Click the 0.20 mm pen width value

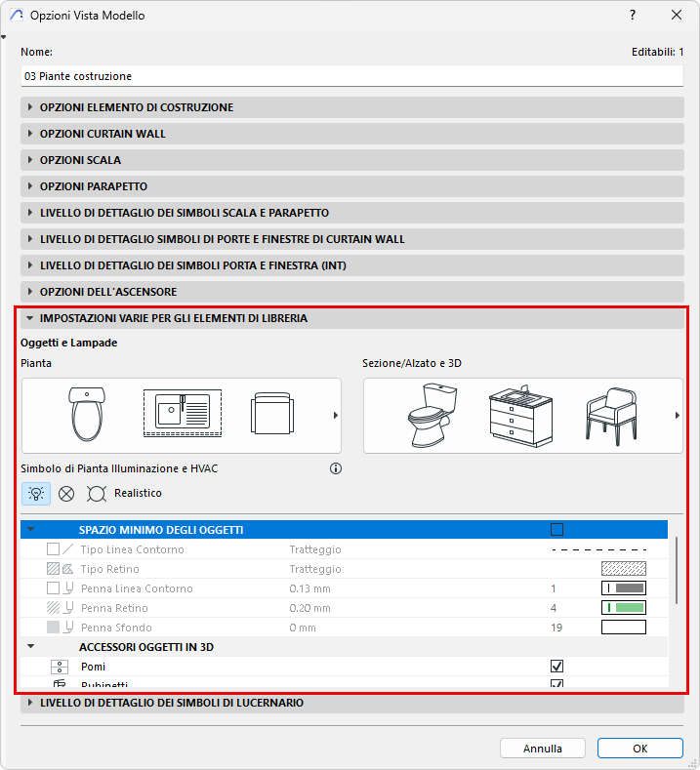[309, 608]
